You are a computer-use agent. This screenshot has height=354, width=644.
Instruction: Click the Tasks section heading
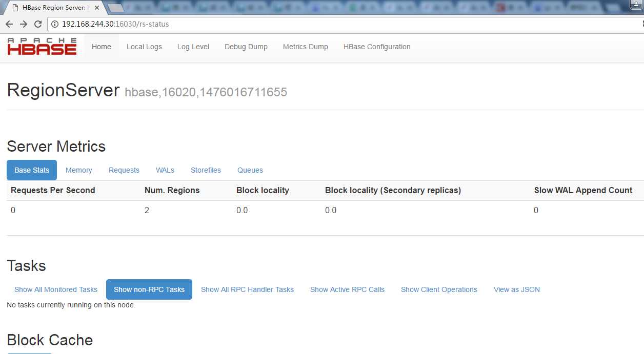(27, 266)
